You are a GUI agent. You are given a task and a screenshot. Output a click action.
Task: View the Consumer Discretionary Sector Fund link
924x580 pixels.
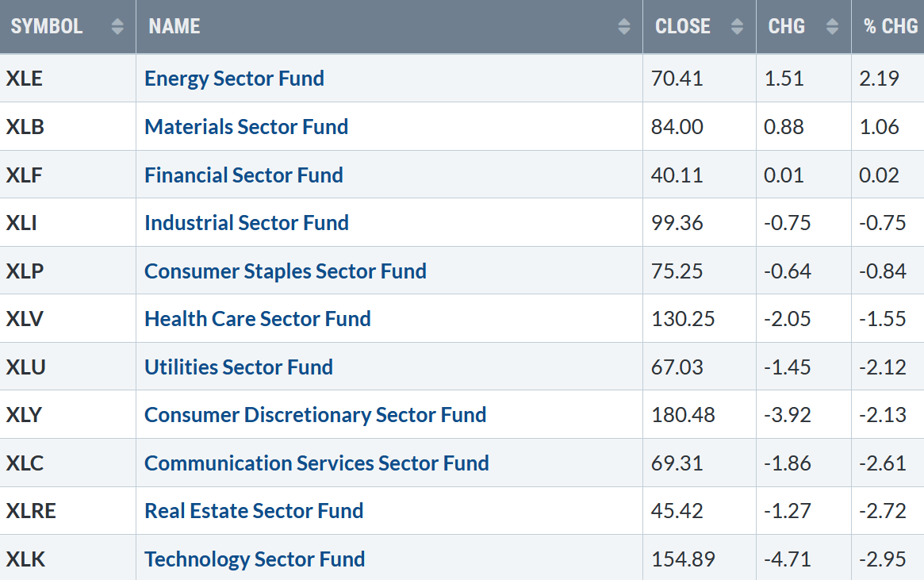(315, 415)
